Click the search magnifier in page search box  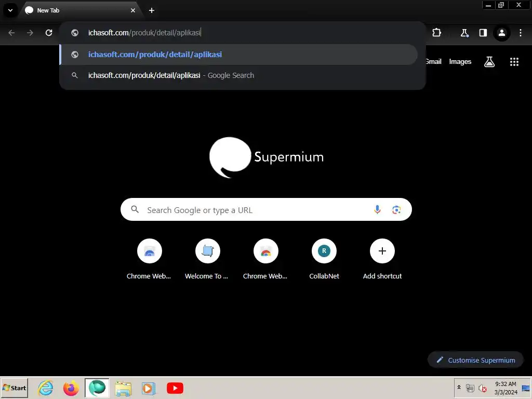tap(135, 209)
